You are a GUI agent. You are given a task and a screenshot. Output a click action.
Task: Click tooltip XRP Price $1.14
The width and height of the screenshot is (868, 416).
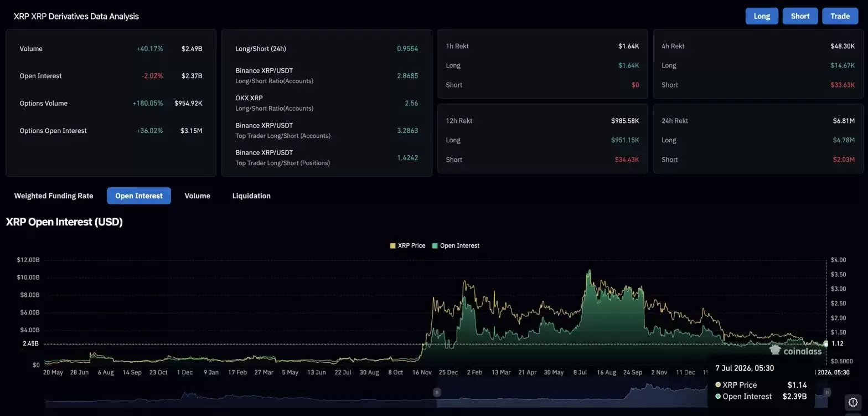761,385
